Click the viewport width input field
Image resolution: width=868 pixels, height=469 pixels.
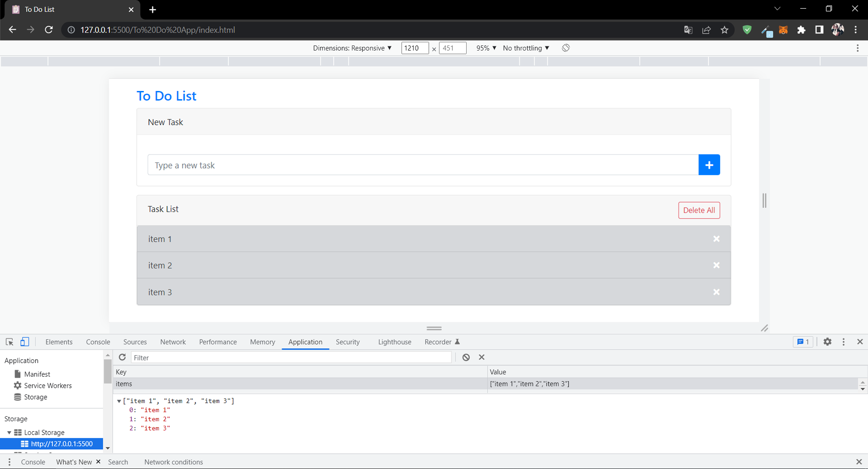coord(414,48)
